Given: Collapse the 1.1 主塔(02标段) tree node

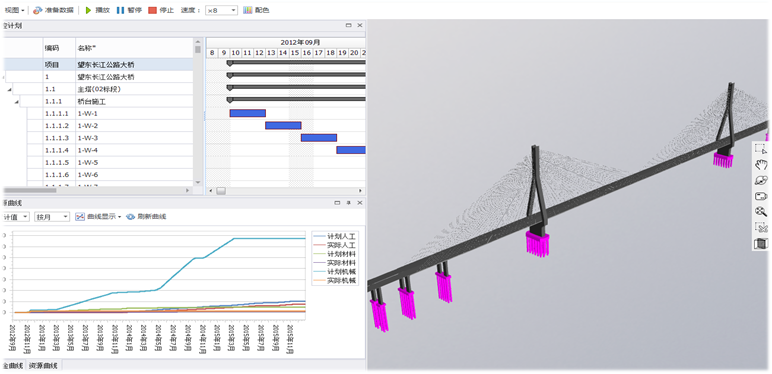Looking at the screenshot, I should pos(10,89).
